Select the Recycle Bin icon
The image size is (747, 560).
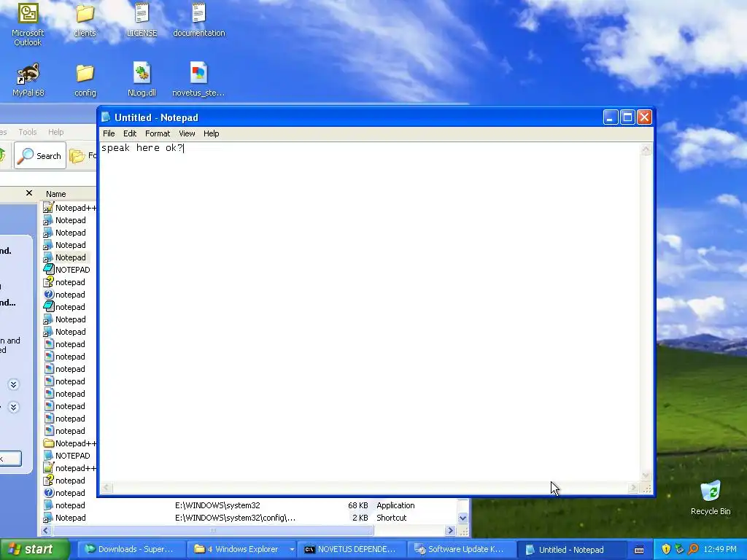click(711, 498)
